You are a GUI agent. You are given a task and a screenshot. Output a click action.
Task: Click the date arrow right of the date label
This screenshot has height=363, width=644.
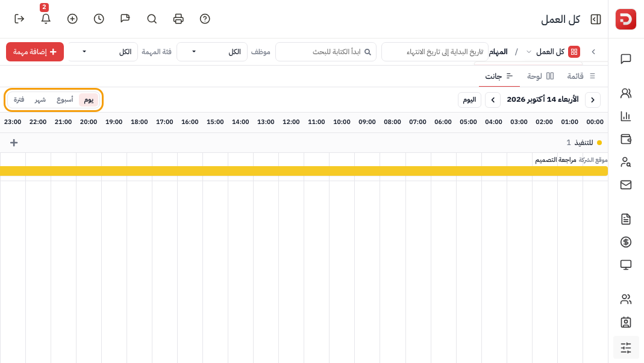[593, 100]
